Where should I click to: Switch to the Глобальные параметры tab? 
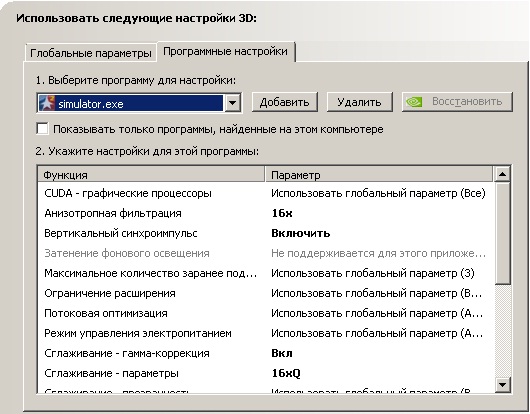(x=91, y=53)
